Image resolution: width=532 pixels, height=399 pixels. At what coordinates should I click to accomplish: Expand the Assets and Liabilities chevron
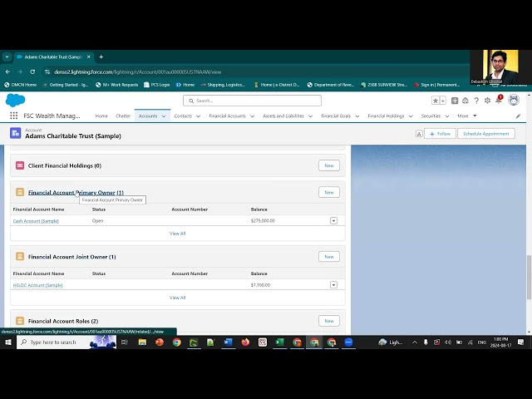(x=310, y=116)
